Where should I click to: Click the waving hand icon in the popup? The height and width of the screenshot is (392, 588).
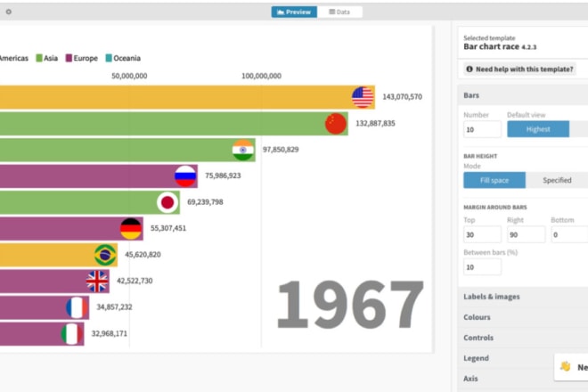coord(565,366)
